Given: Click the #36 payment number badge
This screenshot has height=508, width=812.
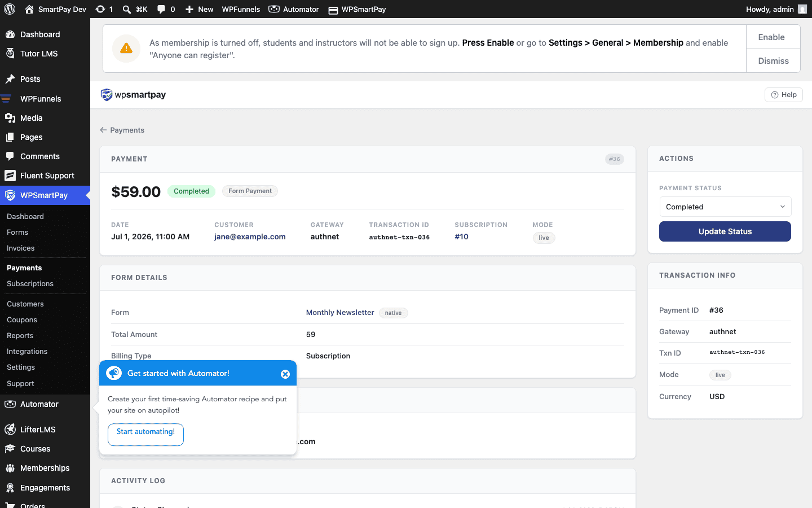Looking at the screenshot, I should [x=615, y=159].
